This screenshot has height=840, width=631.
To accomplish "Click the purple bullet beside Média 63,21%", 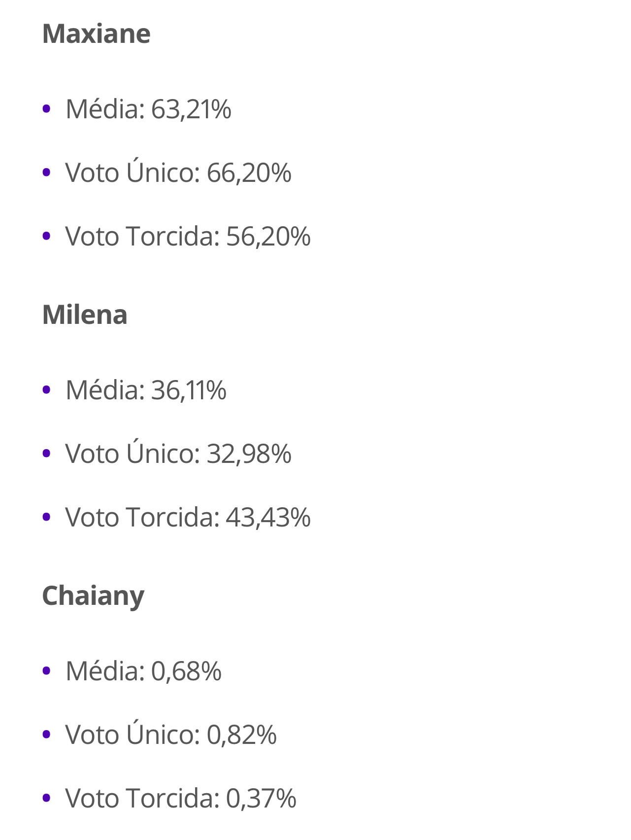I will point(47,109).
